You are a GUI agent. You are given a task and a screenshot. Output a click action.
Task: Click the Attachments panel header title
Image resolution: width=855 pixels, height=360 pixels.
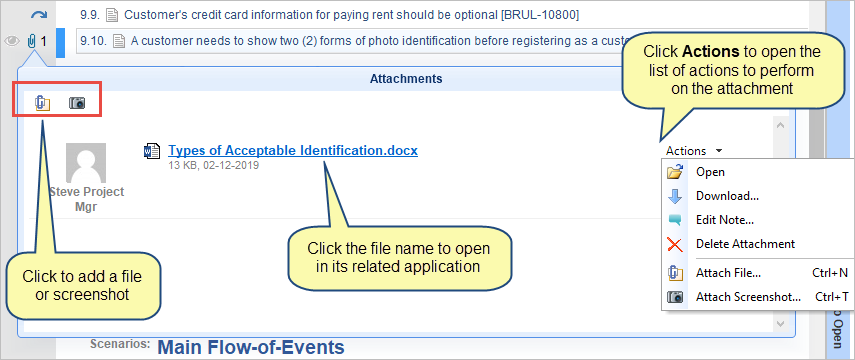pos(406,79)
